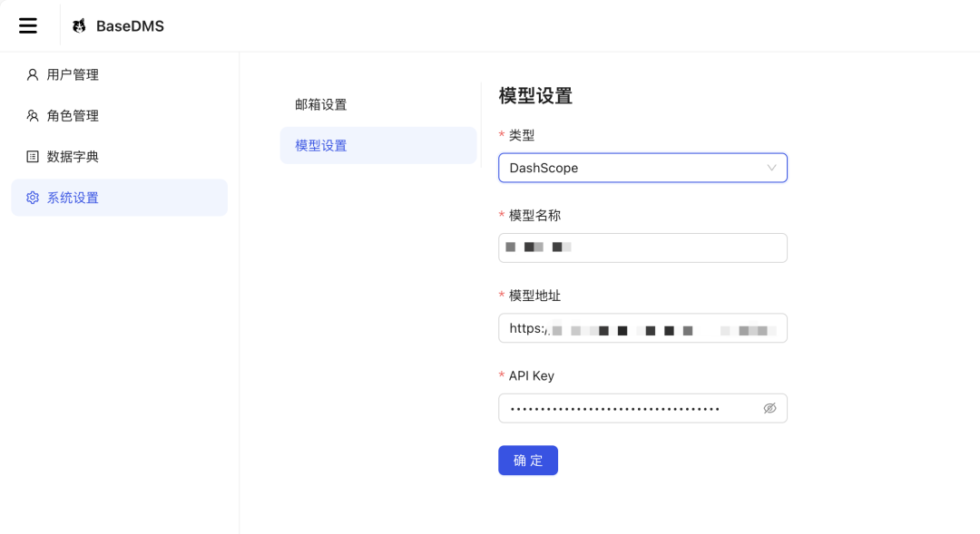Open the 类型 DashScope dropdown
The image size is (980, 534).
[635, 168]
